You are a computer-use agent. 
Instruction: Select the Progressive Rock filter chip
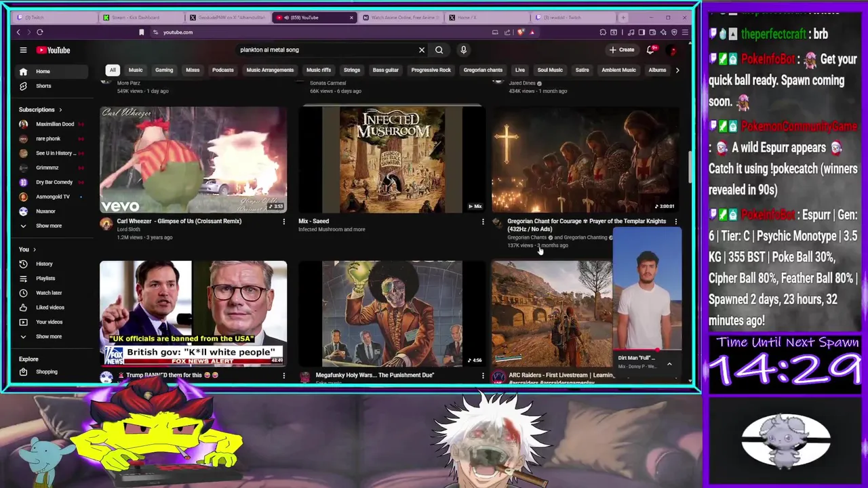(431, 70)
